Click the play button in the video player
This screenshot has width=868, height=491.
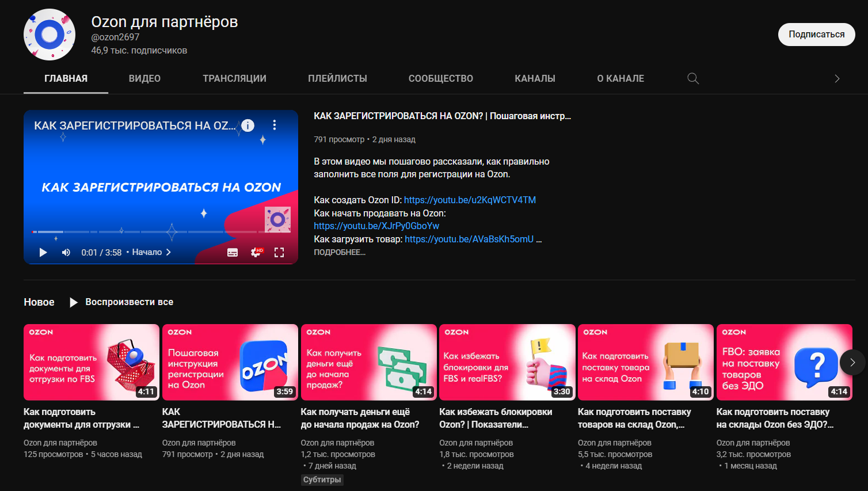43,252
